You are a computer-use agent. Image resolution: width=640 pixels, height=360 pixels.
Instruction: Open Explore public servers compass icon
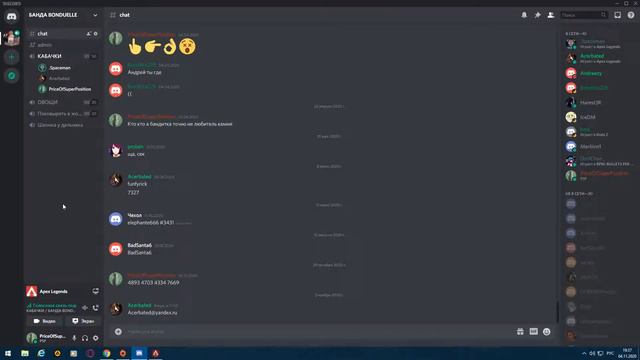coord(11,76)
